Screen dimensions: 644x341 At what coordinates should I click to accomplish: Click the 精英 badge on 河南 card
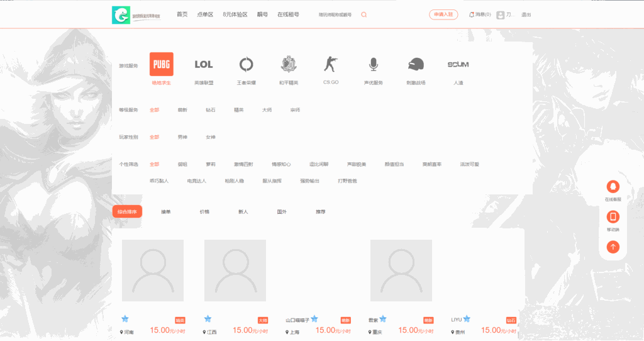(180, 320)
